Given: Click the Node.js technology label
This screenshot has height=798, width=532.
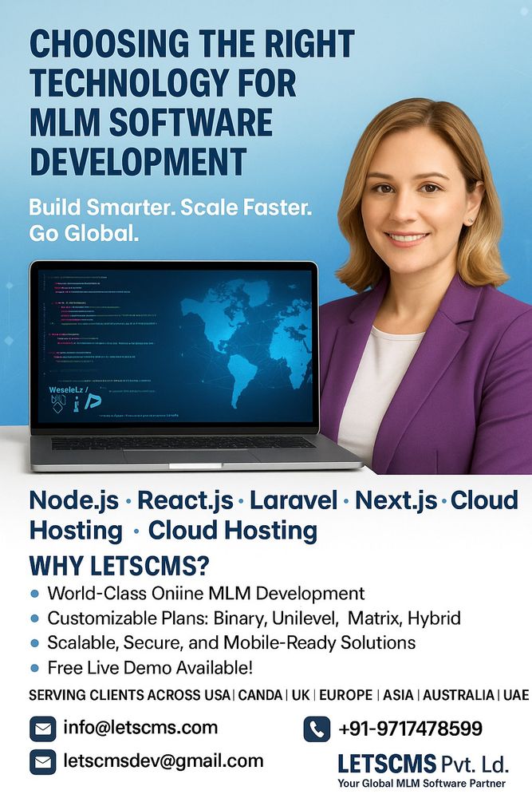Looking at the screenshot, I should 73,501.
